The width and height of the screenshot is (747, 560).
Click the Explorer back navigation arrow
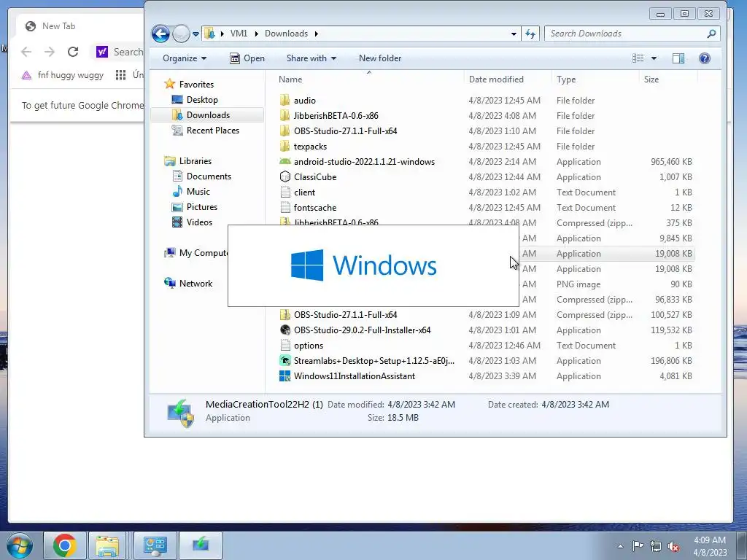pyautogui.click(x=160, y=34)
